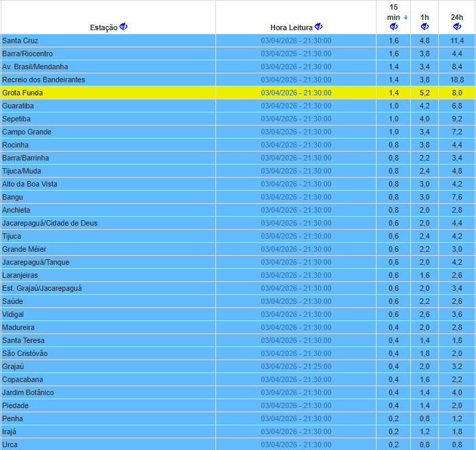Sort by the Estação column header

(104, 27)
